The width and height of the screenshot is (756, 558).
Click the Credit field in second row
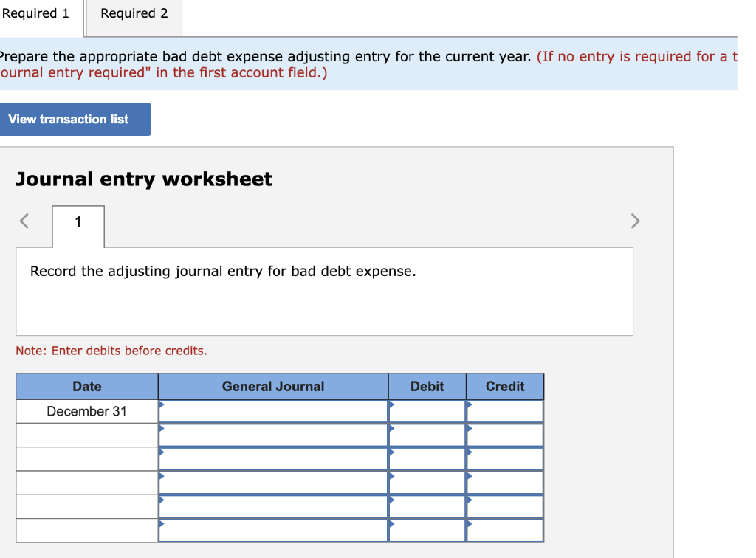click(505, 435)
